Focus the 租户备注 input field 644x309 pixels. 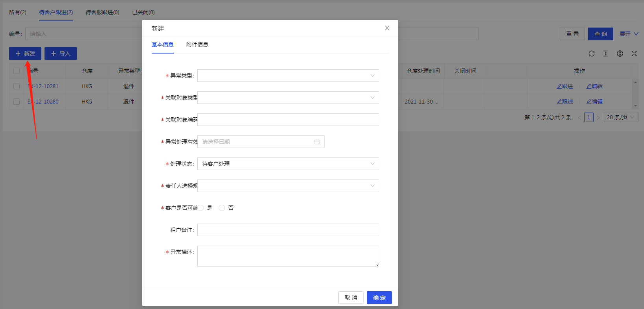pos(288,230)
